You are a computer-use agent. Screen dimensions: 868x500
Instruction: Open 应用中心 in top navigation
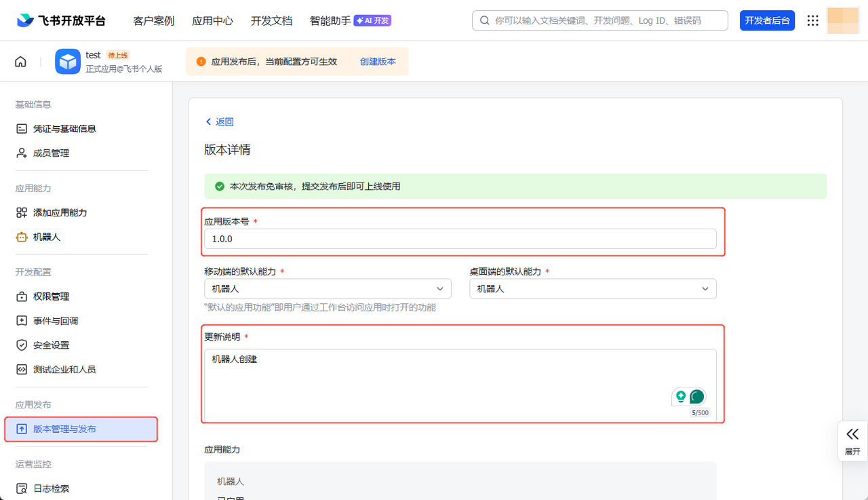[212, 20]
